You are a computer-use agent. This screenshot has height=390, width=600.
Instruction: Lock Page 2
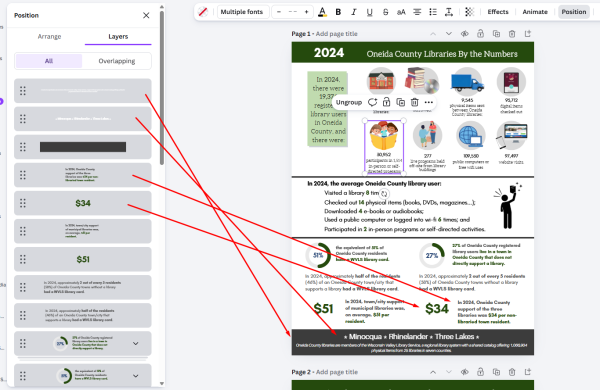[480, 372]
